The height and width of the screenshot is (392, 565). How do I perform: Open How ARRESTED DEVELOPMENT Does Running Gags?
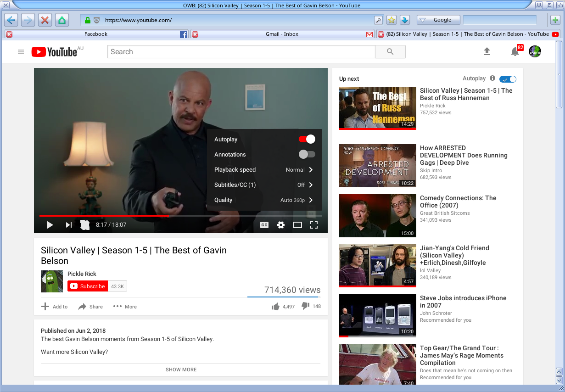pos(464,155)
